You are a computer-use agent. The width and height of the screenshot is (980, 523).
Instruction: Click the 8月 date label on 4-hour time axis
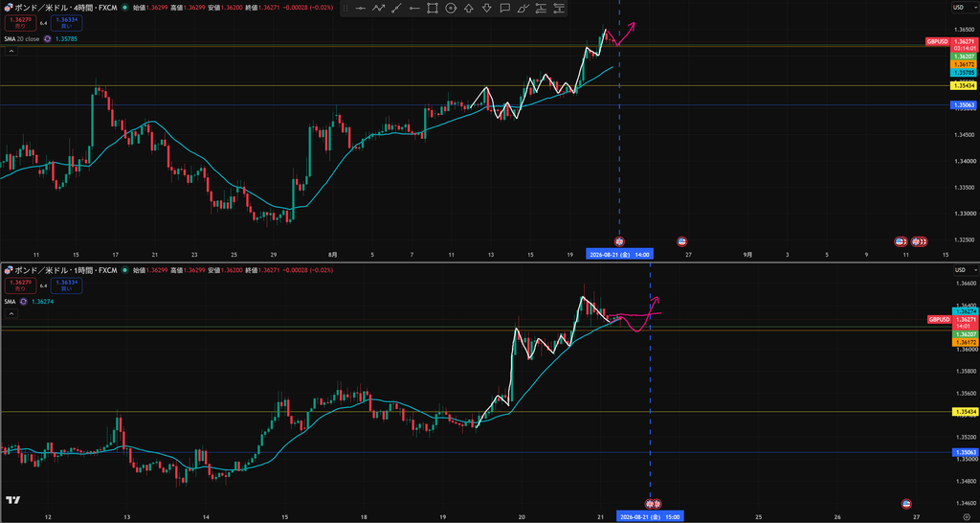(332, 255)
